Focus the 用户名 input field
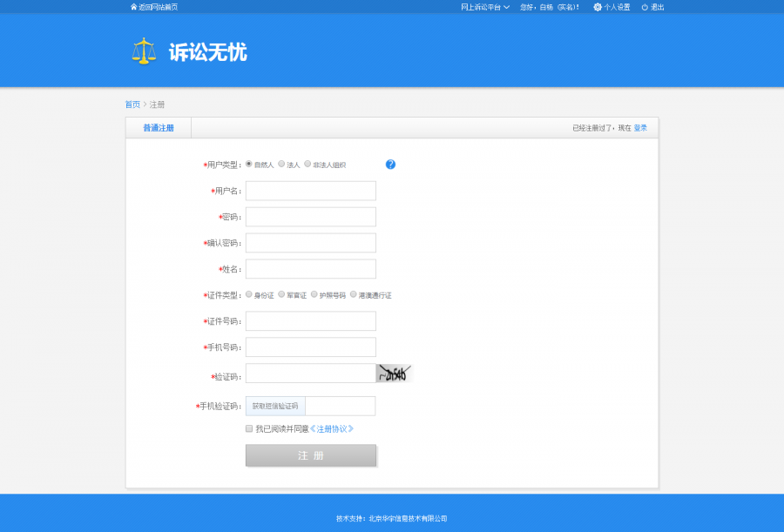The width and height of the screenshot is (784, 532). pos(310,191)
